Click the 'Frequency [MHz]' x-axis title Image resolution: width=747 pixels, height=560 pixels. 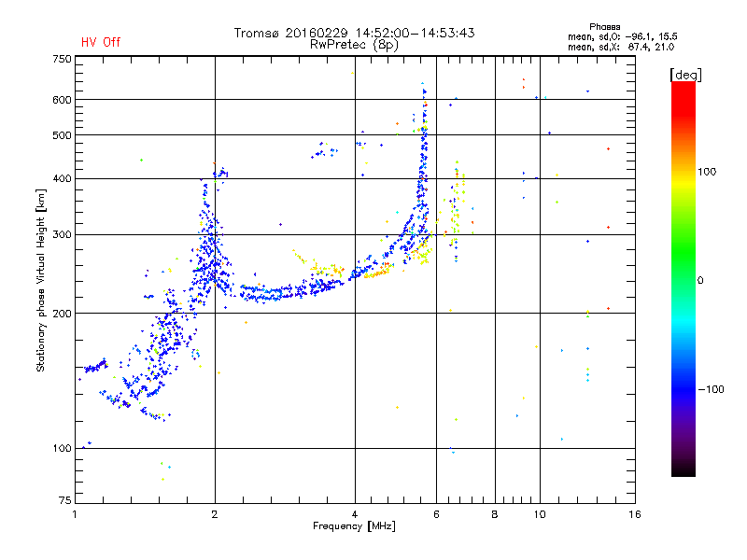(354, 526)
